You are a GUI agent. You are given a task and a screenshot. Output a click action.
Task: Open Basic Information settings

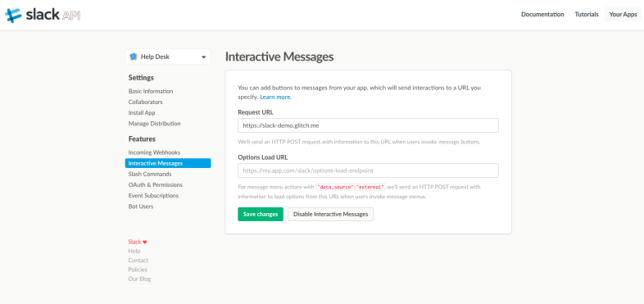151,91
